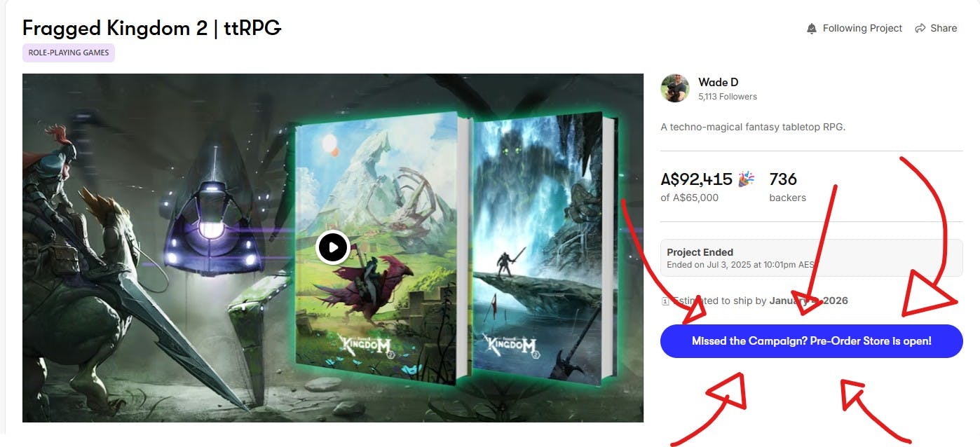
Task: Open the Pre-Order Store button
Action: (812, 341)
